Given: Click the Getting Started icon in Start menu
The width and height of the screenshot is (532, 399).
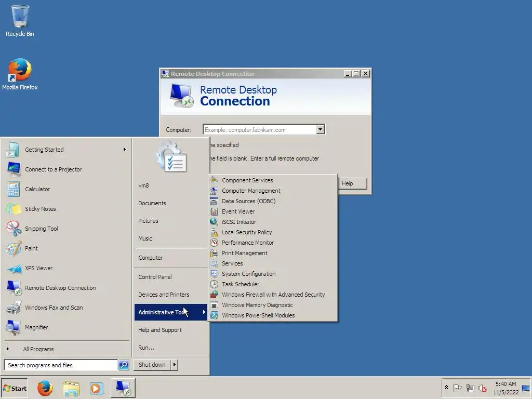Looking at the screenshot, I should (14, 150).
